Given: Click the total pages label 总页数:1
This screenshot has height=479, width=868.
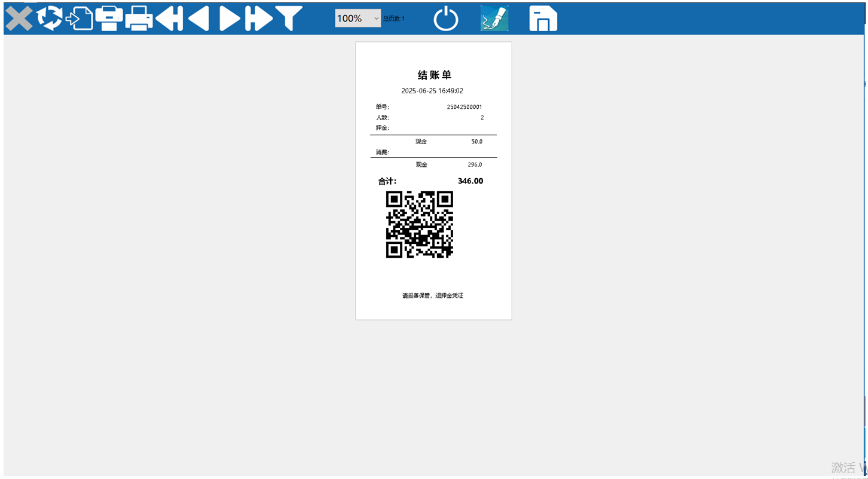Looking at the screenshot, I should pos(394,19).
